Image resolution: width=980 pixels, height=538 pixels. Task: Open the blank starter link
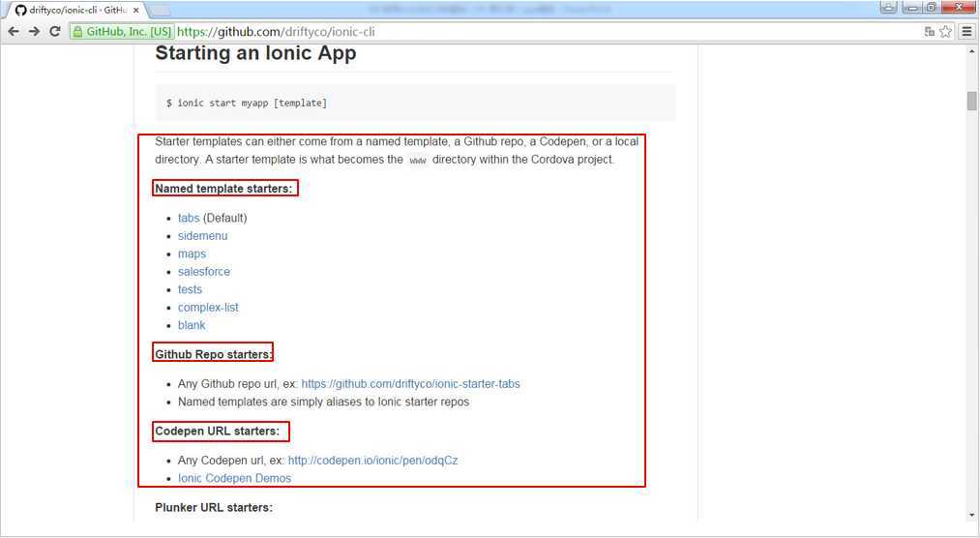(x=192, y=325)
